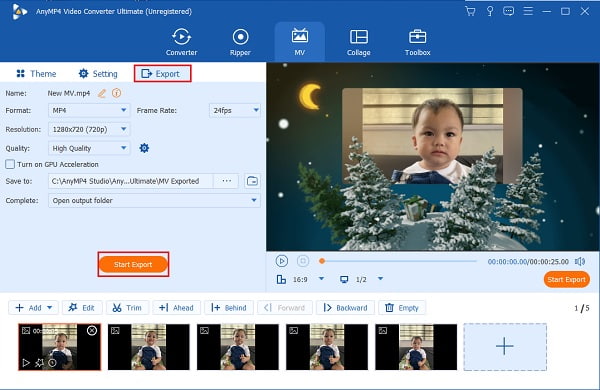Viewport: 600px width, 390px height.
Task: Select the Theme tab
Action: pyautogui.click(x=36, y=73)
